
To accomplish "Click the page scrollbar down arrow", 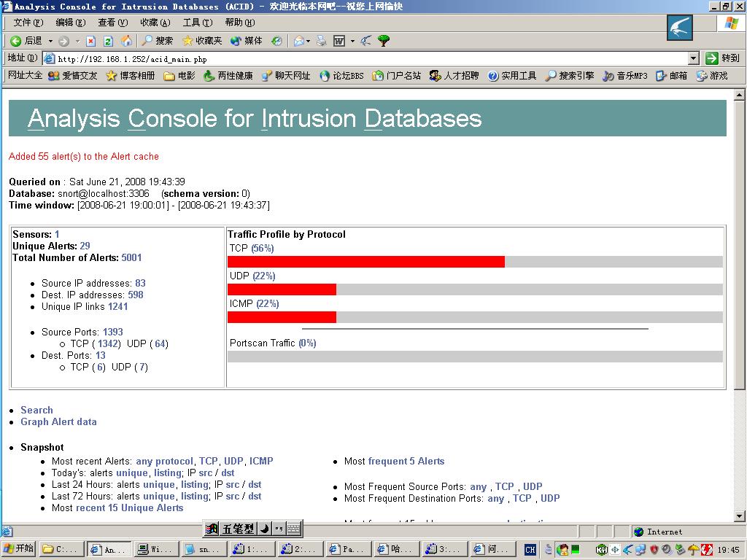I will tap(739, 516).
